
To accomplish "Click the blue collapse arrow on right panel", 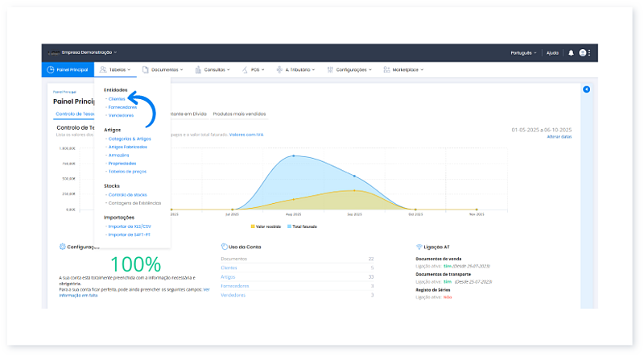I will (586, 89).
